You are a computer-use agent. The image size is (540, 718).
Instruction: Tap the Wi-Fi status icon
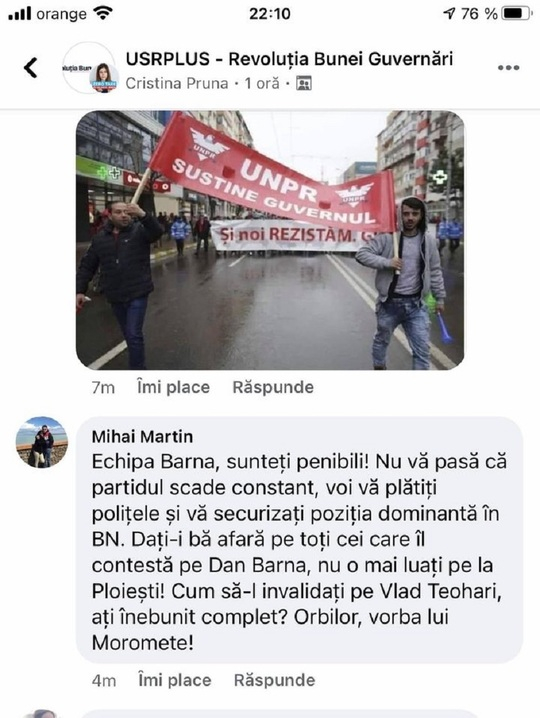click(103, 13)
